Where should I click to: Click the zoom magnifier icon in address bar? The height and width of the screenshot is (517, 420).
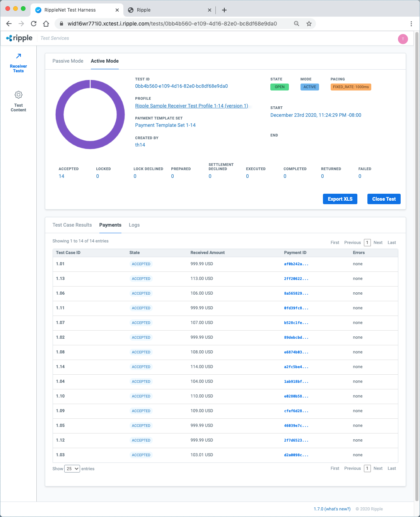[x=296, y=24]
